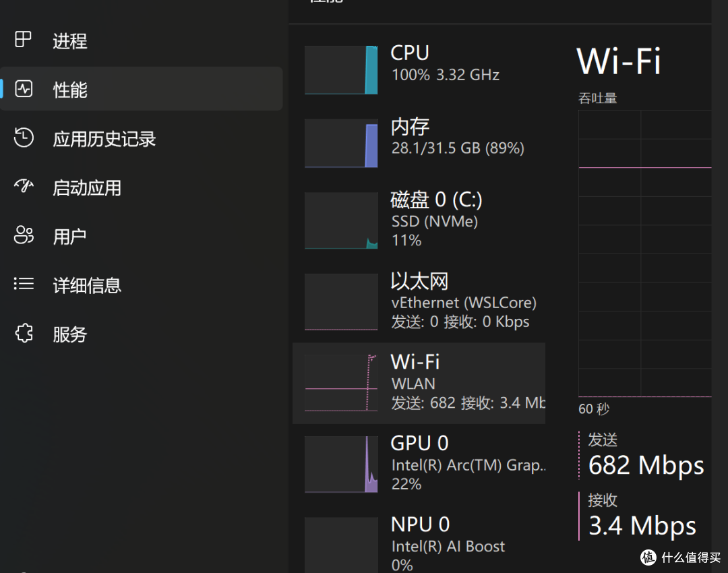This screenshot has height=573, width=728.
Task: Click 'Intel(R) AI Boost' label
Action: click(448, 547)
